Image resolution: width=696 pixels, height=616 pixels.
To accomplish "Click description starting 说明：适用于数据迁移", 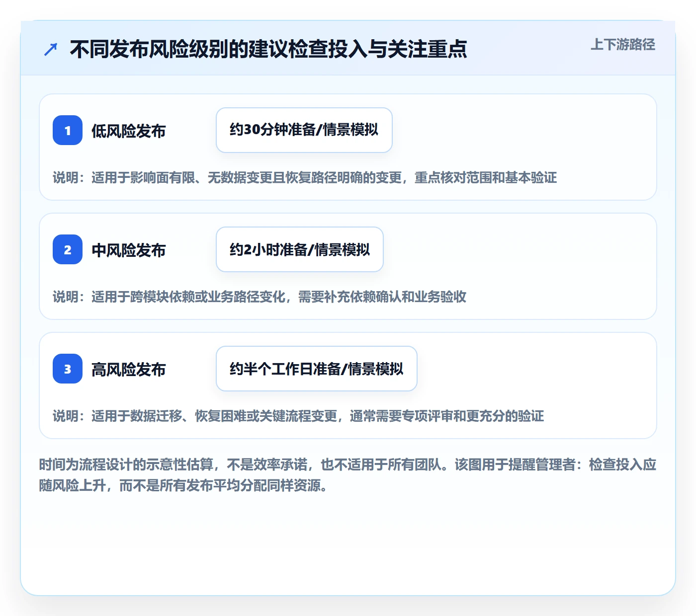I will click(298, 416).
